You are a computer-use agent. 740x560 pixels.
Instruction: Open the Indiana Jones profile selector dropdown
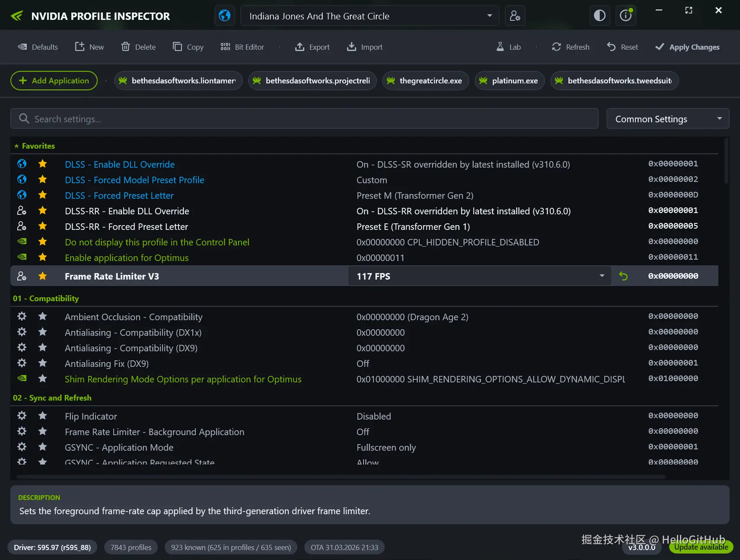coord(370,16)
